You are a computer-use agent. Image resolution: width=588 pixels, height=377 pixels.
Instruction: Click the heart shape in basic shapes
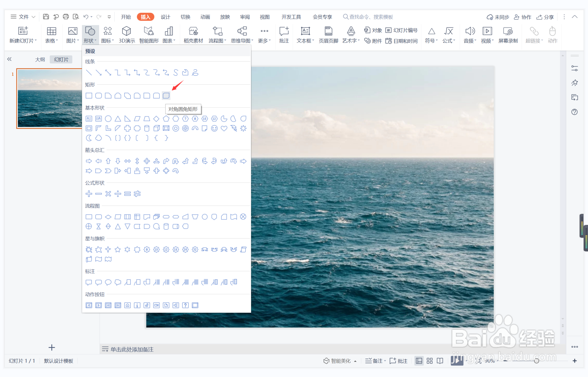(224, 128)
